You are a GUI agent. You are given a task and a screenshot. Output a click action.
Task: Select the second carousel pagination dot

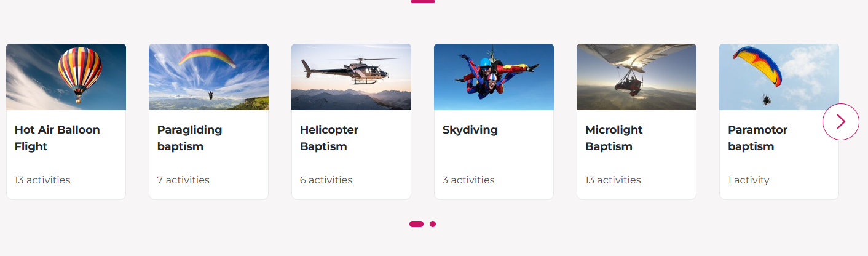(433, 224)
